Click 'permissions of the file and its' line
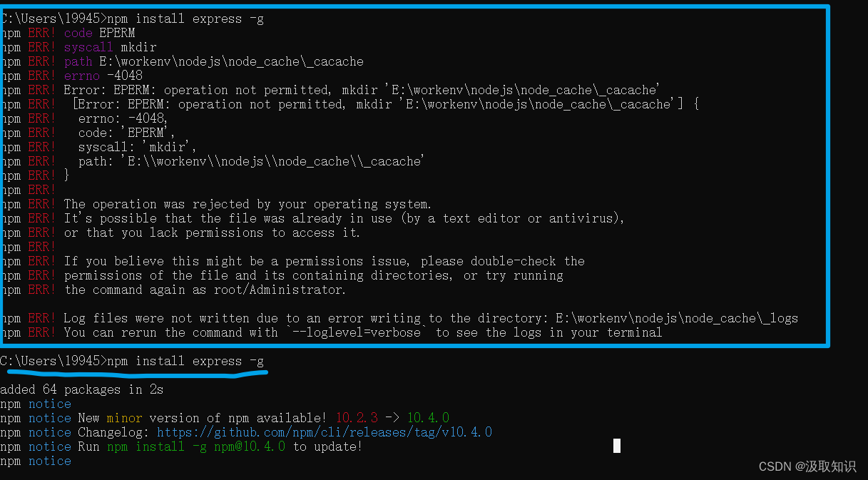The width and height of the screenshot is (868, 480). (x=314, y=275)
